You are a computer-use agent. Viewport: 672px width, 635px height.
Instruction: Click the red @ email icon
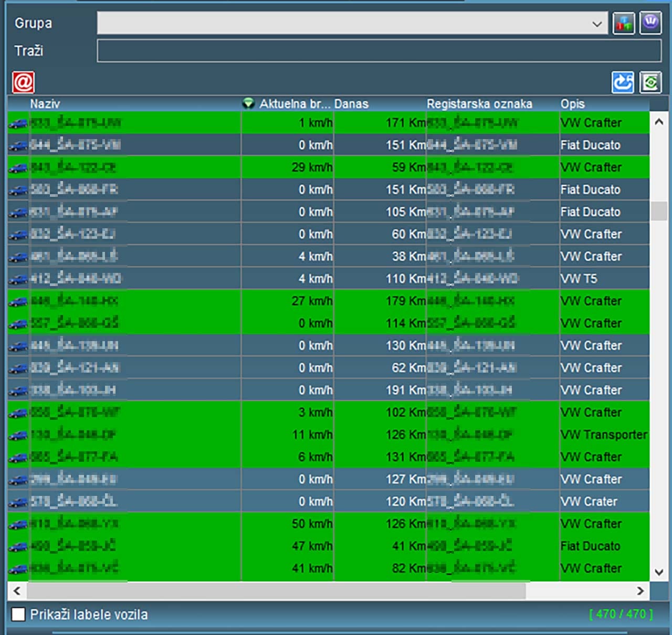coord(23,82)
